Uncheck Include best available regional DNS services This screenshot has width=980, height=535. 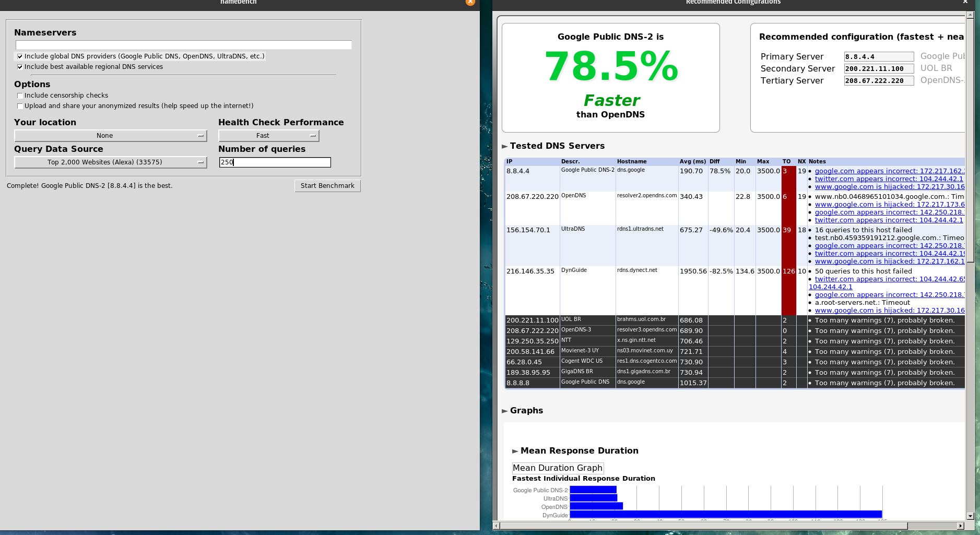click(x=20, y=67)
